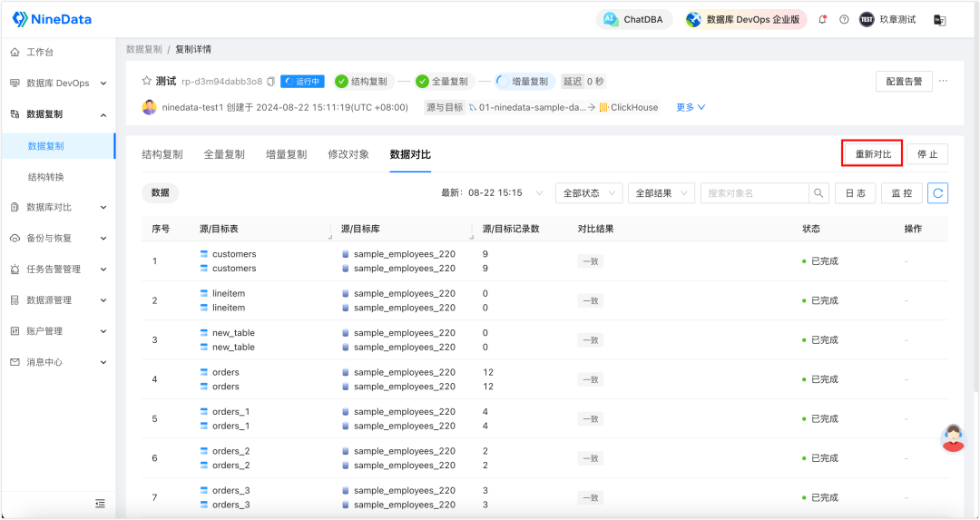
Task: Switch language with the translate icon
Action: click(939, 20)
